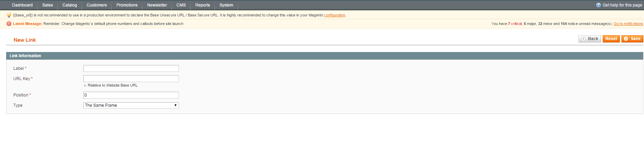Open the CMS menu
Viewport: 644px width, 167px height.
point(181,5)
